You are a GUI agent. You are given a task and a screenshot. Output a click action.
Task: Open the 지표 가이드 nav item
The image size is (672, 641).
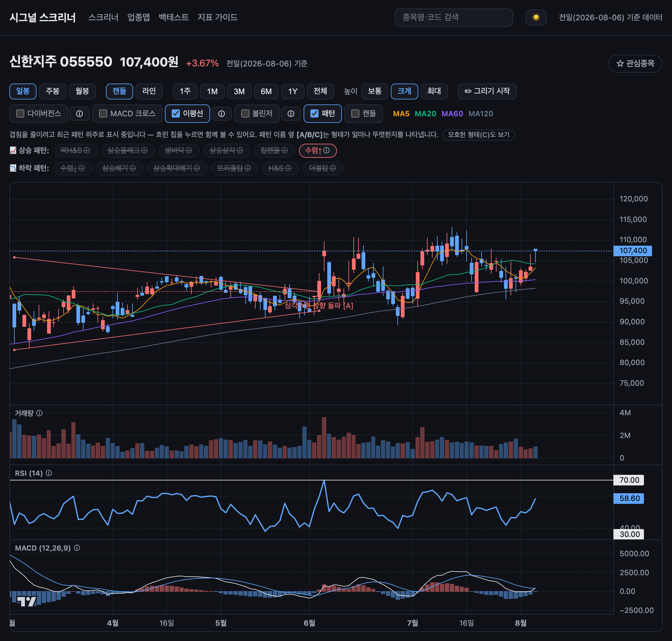click(x=217, y=17)
